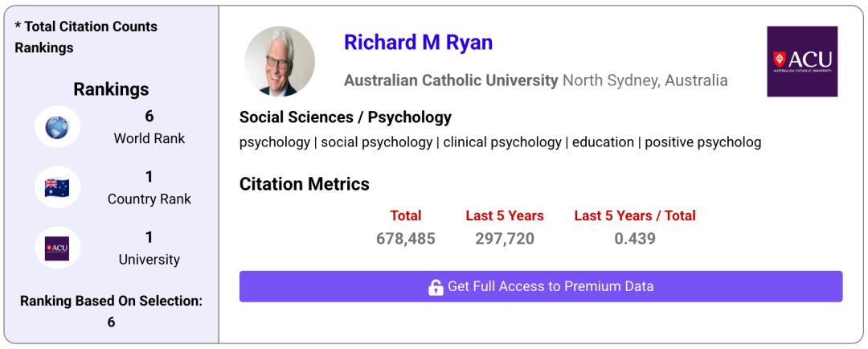The image size is (868, 349).
Task: Click the padlock icon on premium button
Action: tap(436, 287)
